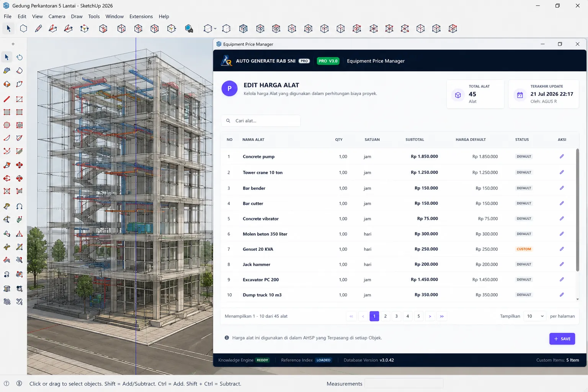This screenshot has width=588, height=392.
Task: Edit price for Molen beton 350 liter
Action: pos(562,234)
